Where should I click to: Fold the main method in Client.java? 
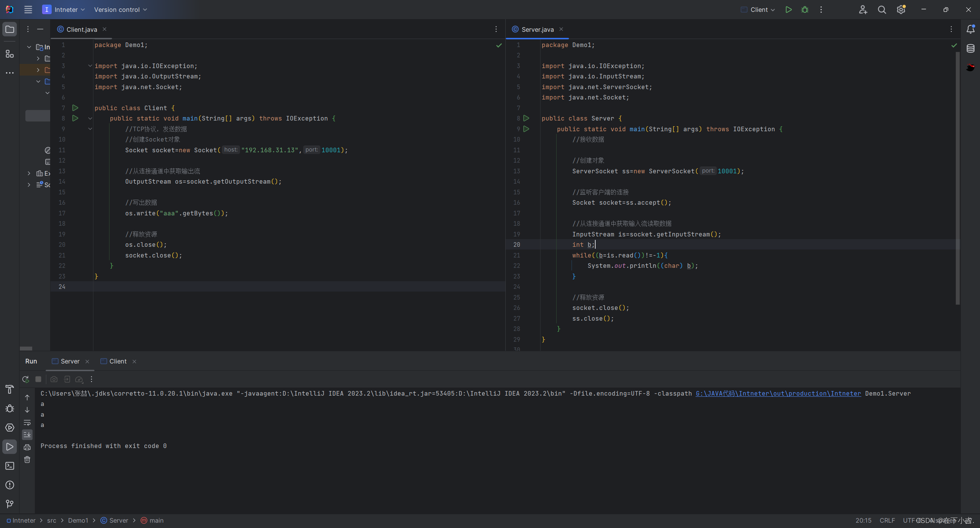[x=90, y=119]
